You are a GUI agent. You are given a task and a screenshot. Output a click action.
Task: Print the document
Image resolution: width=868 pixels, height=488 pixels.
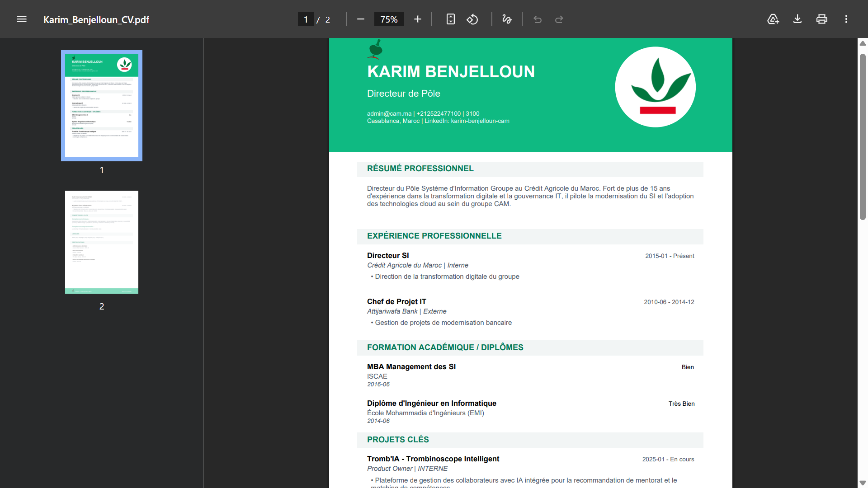tap(822, 19)
